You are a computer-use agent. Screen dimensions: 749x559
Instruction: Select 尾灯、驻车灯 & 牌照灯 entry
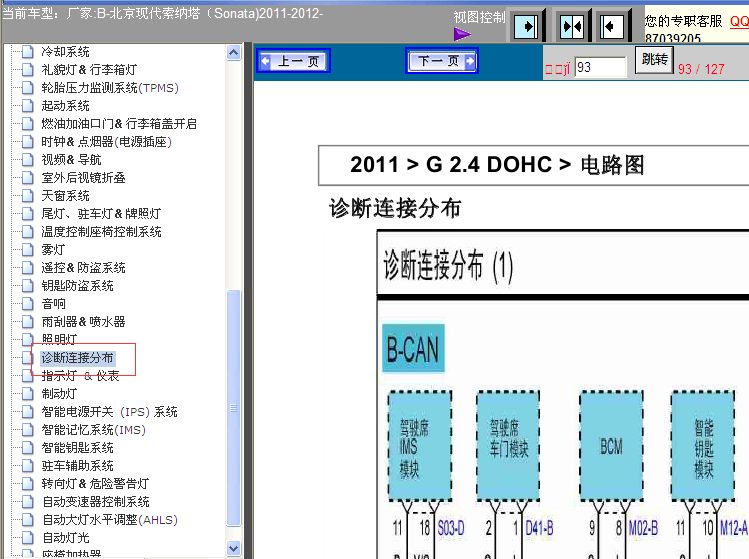pos(101,214)
